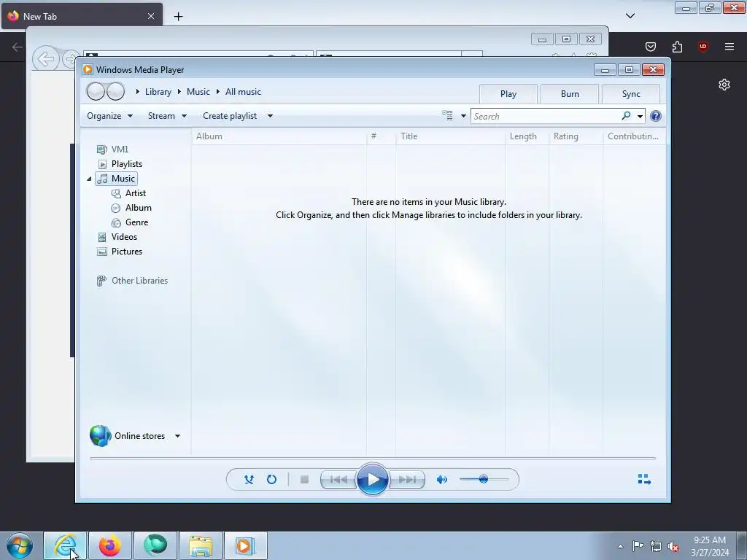Click the View options icon
747x560 pixels.
click(x=447, y=116)
